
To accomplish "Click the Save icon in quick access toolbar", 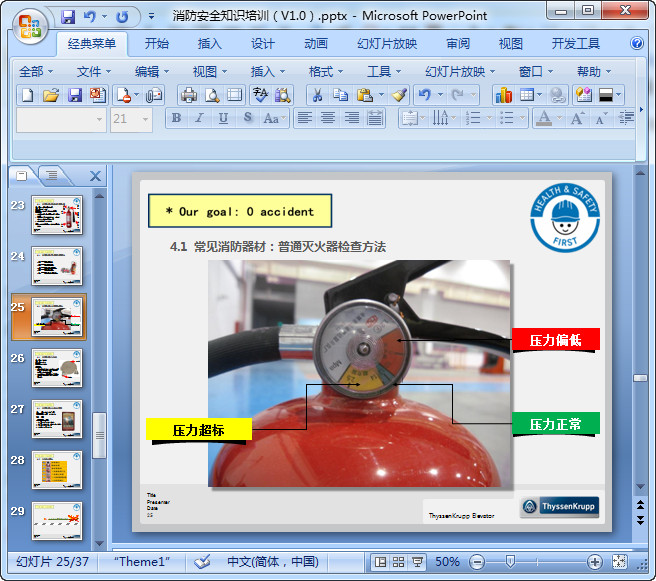I will pos(68,17).
